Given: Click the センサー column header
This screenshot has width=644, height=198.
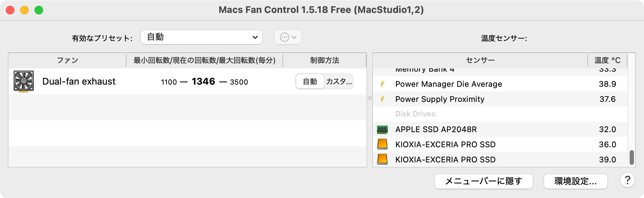Looking at the screenshot, I should tap(480, 60).
